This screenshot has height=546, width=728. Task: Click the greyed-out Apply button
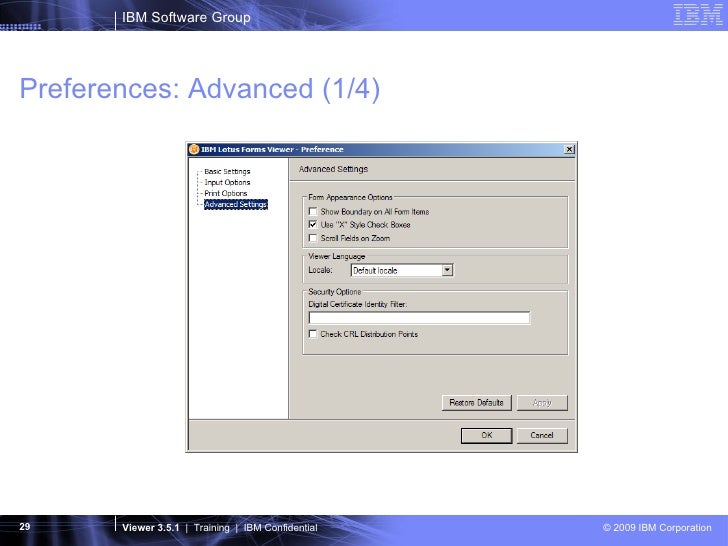(542, 403)
